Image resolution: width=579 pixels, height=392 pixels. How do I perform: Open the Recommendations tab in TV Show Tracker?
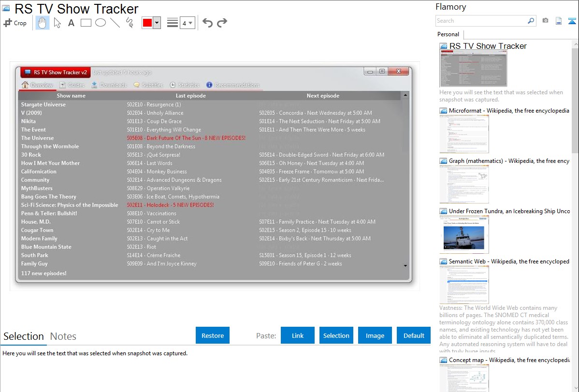(233, 85)
